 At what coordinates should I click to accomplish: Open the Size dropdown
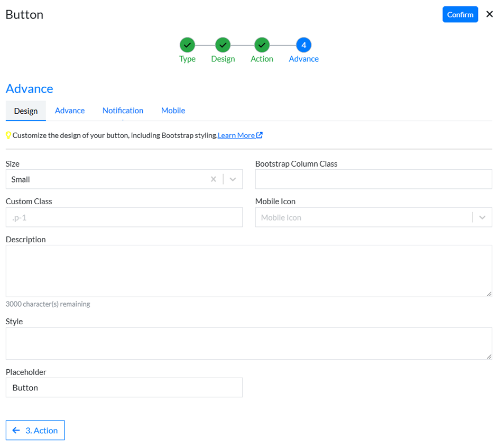[x=232, y=179]
